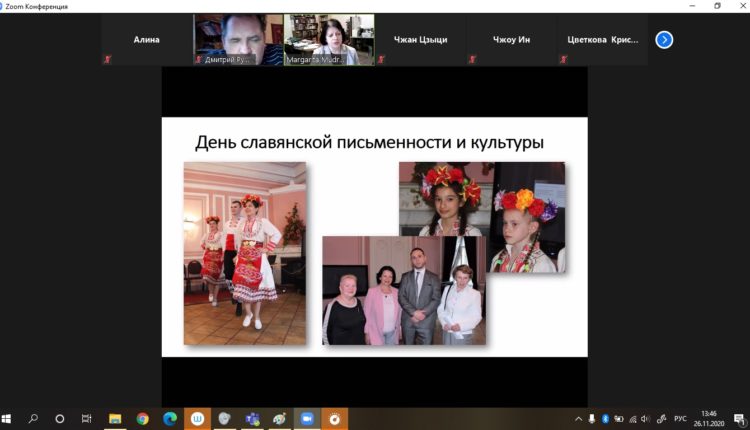Screen dimensions: 750x430
Task: Open Bluetooth tray icon
Action: click(x=605, y=419)
